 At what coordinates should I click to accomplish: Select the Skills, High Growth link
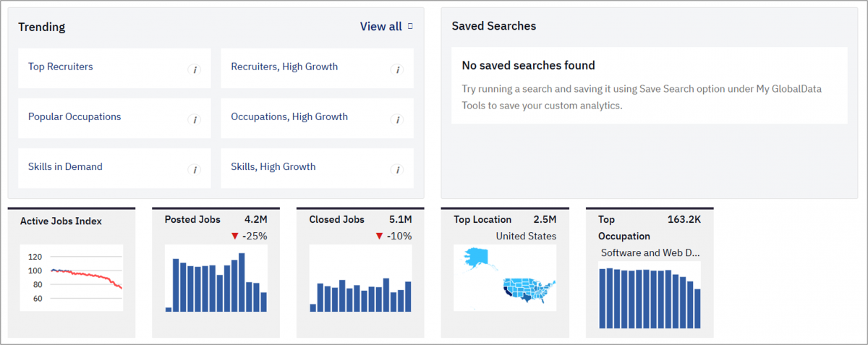(273, 166)
